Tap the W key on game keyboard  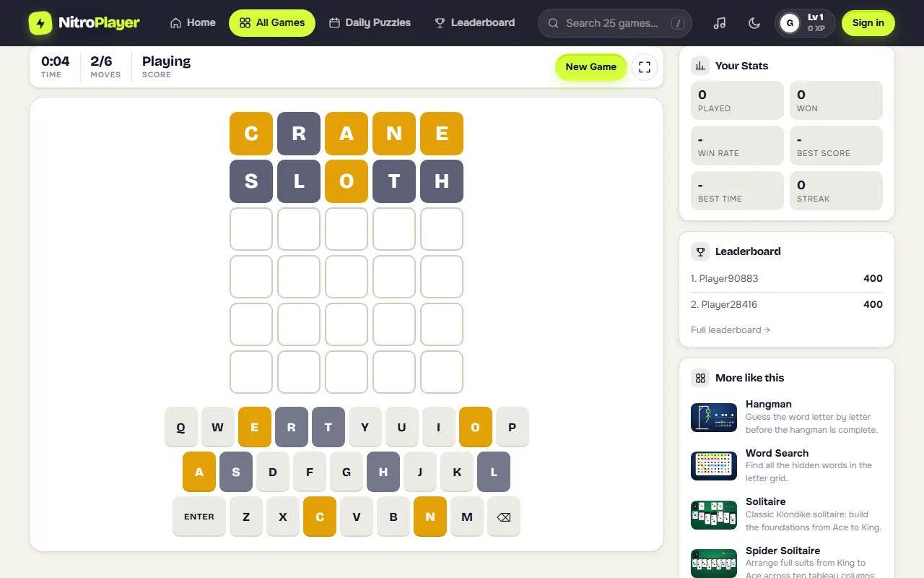pos(218,427)
